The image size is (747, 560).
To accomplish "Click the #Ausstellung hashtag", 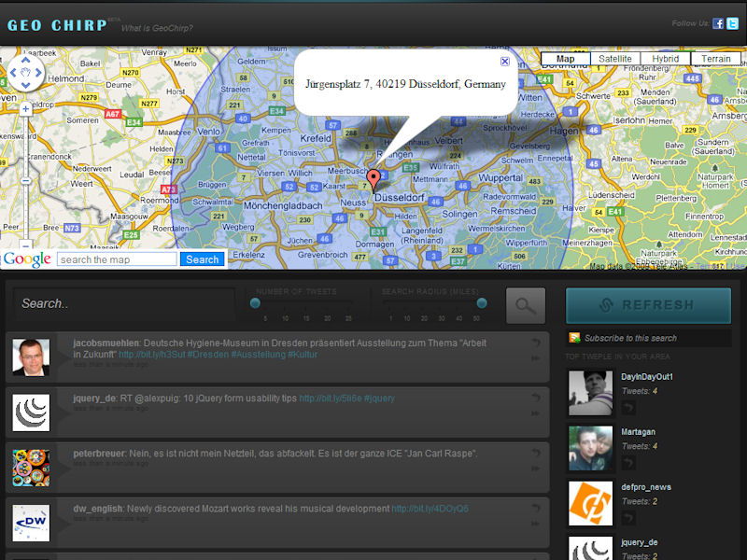I will [x=259, y=355].
